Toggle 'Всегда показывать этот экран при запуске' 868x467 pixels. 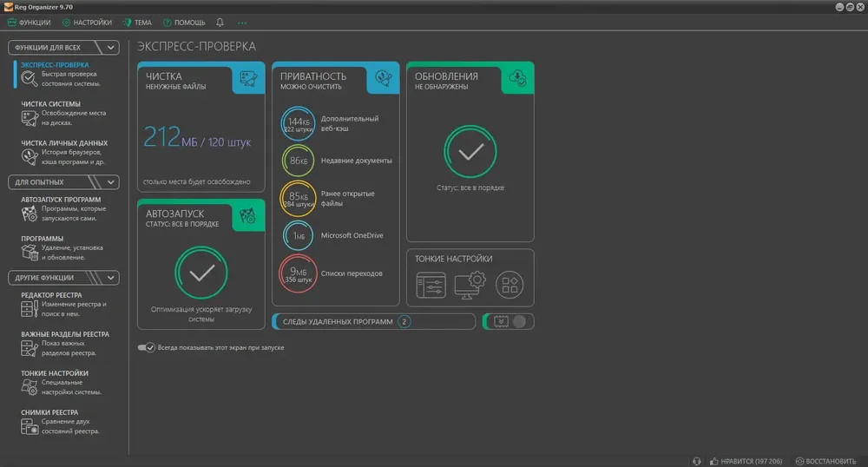[146, 347]
